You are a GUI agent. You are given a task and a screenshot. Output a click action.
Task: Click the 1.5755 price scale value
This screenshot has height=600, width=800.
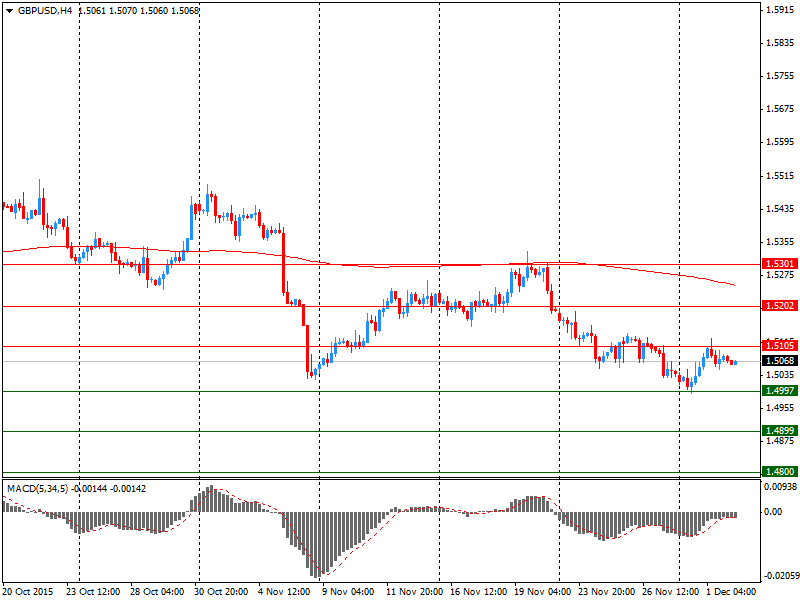[x=781, y=76]
